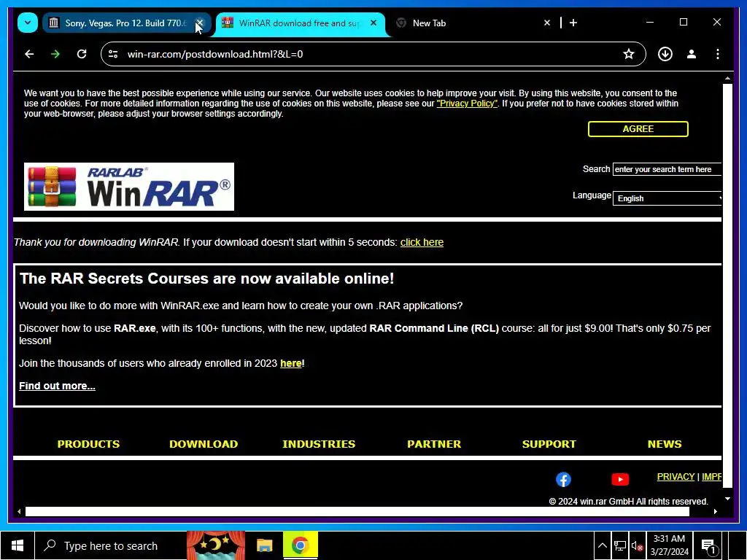Show hidden system tray icons

coord(602,545)
